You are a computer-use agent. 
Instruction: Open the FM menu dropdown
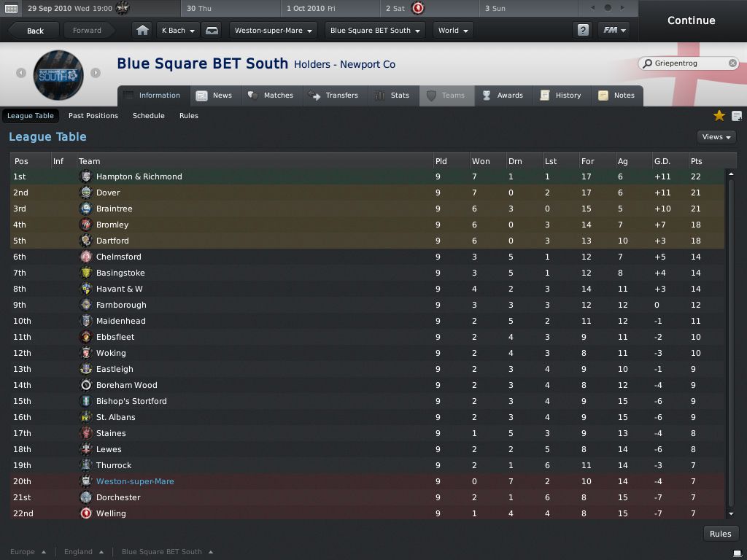pyautogui.click(x=614, y=30)
